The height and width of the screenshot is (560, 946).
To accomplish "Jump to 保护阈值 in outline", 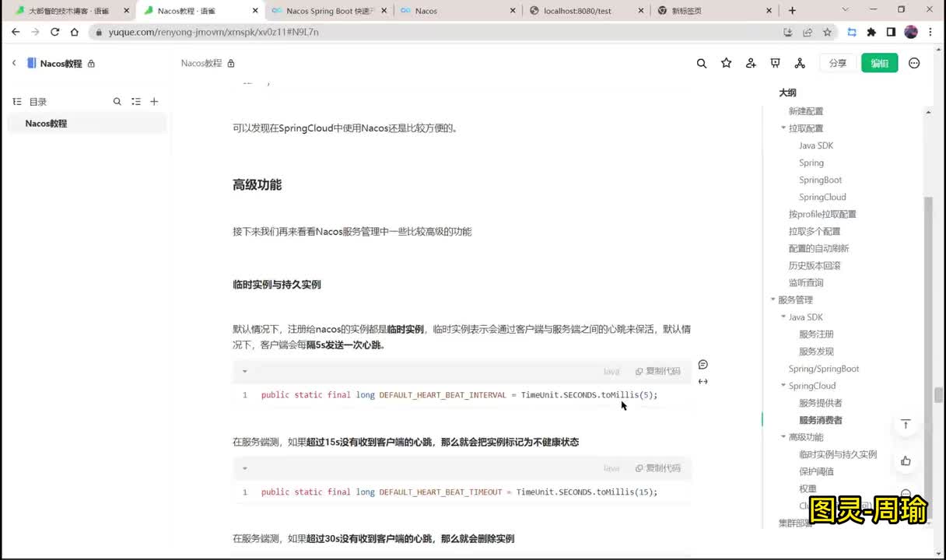I will (816, 471).
